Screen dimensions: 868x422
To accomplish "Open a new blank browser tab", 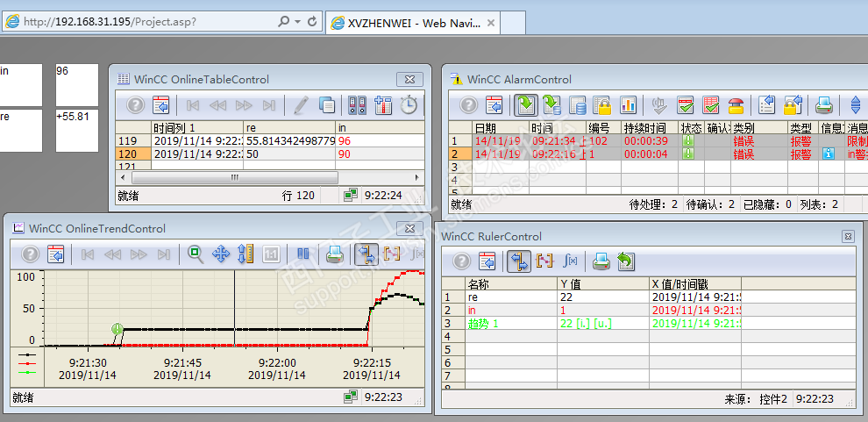I will [513, 23].
